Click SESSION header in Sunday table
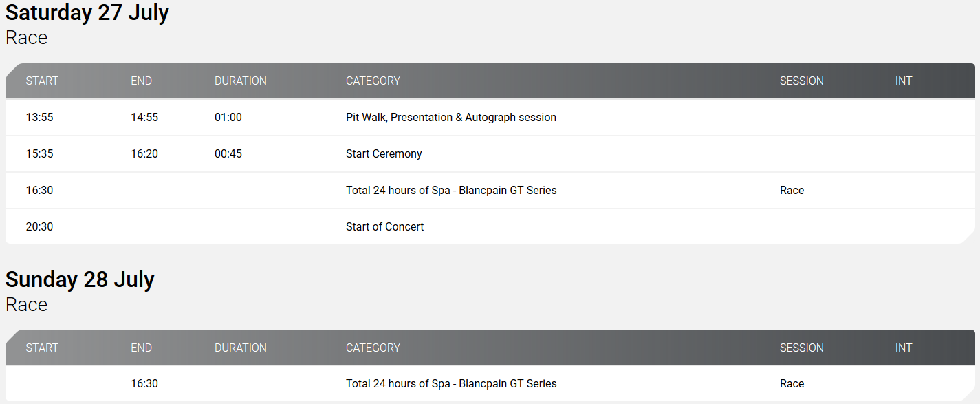This screenshot has width=980, height=404. click(801, 348)
